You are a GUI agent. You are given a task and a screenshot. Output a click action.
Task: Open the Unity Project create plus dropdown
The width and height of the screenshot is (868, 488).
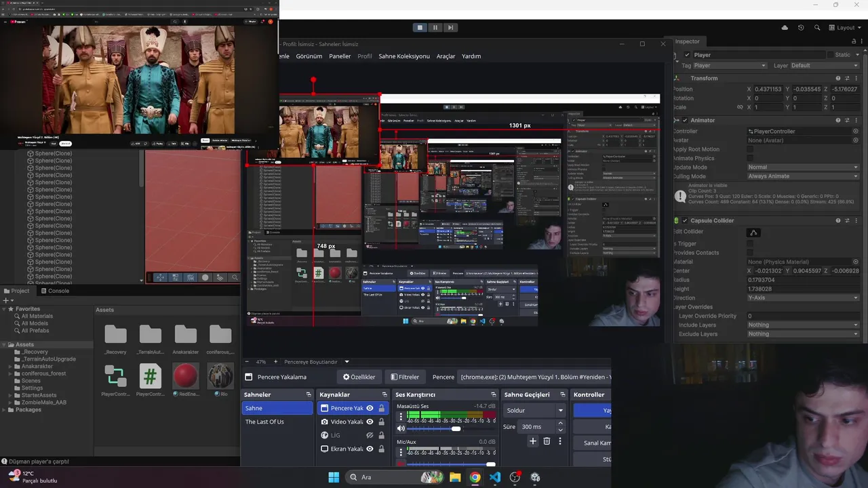point(7,300)
